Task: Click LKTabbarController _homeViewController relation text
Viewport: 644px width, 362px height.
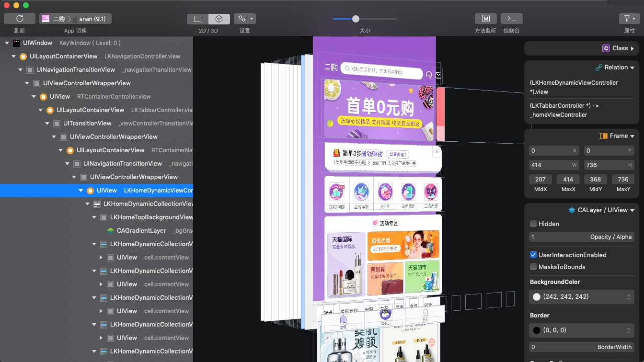Action: [x=564, y=110]
